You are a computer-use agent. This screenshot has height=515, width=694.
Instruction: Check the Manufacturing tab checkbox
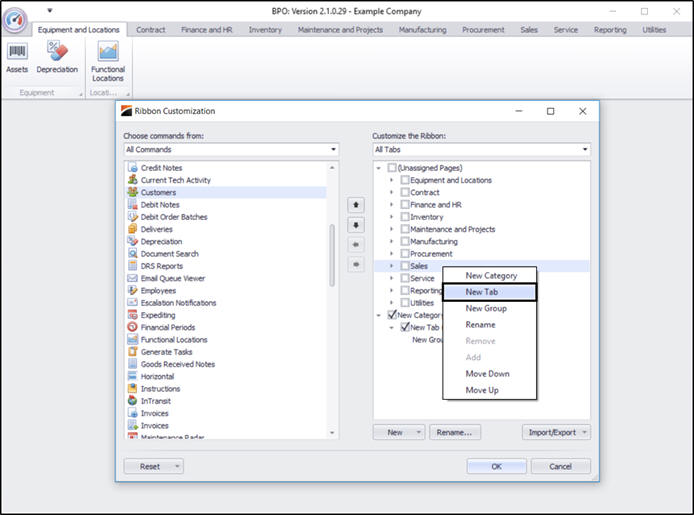click(405, 241)
